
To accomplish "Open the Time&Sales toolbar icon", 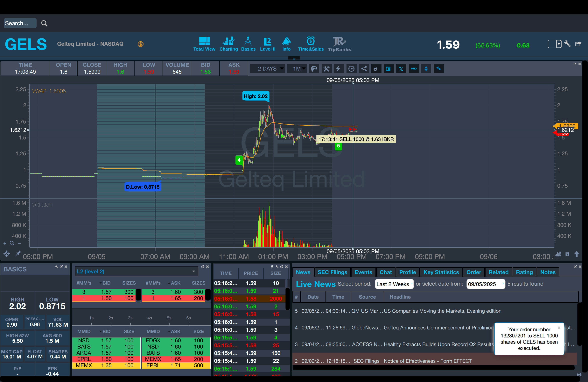I will click(x=311, y=44).
